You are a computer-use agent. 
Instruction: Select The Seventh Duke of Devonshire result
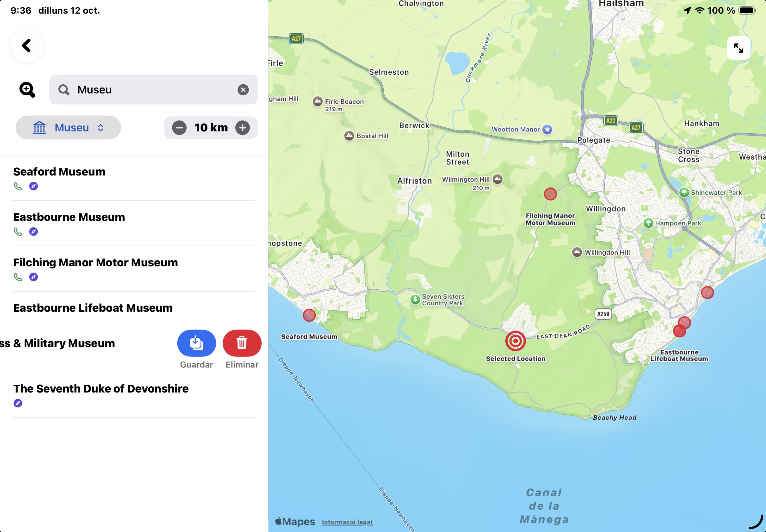(134, 395)
